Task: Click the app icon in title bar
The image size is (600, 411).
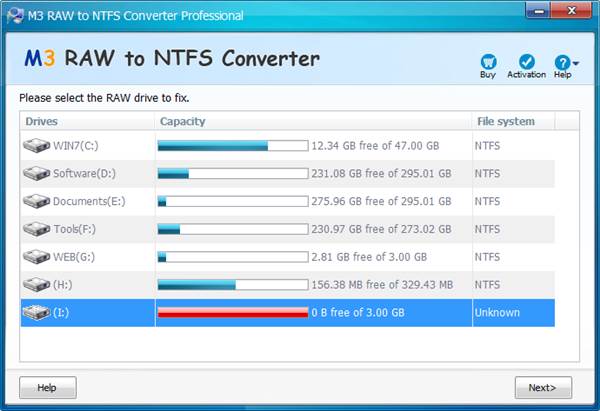Action: click(15, 16)
